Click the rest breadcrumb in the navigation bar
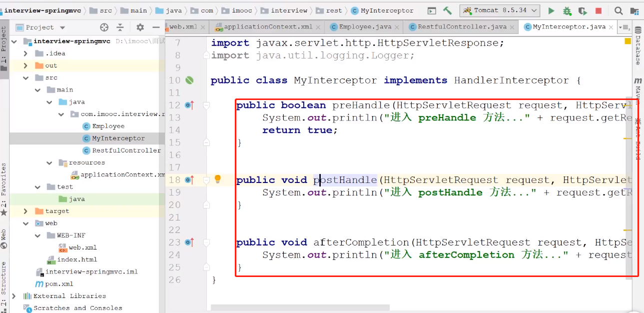The image size is (644, 313). (334, 10)
